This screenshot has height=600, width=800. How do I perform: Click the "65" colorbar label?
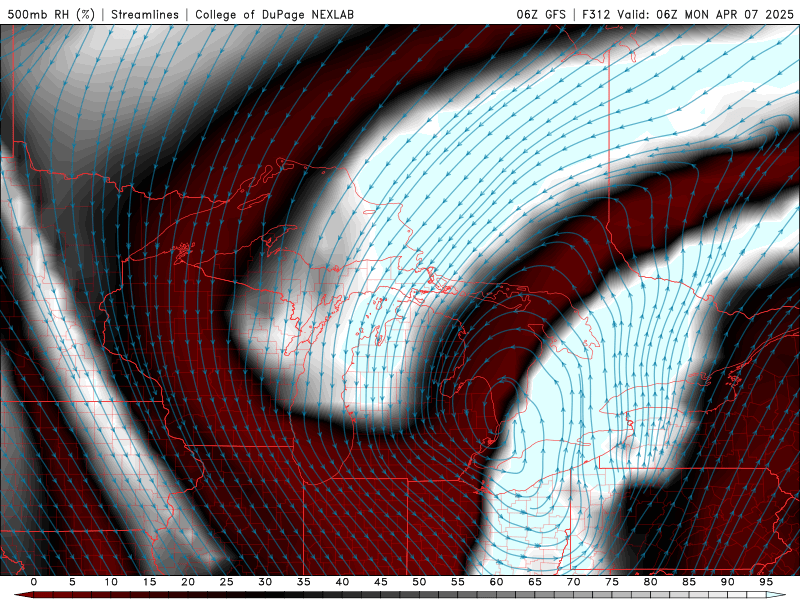tap(535, 582)
